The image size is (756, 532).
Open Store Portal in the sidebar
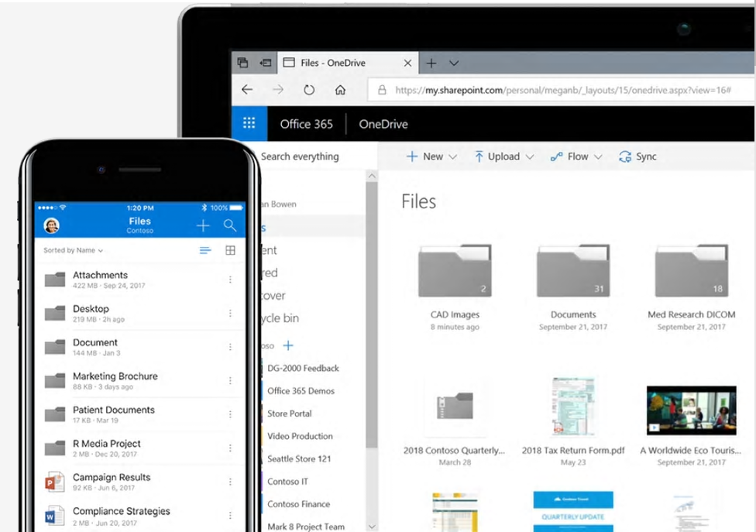pos(289,414)
